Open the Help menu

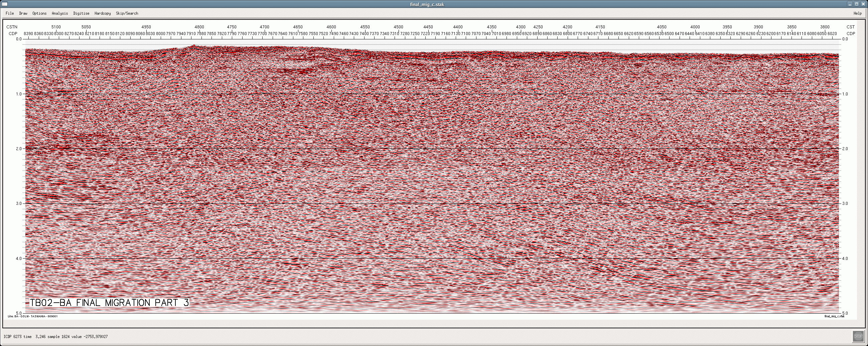(857, 13)
